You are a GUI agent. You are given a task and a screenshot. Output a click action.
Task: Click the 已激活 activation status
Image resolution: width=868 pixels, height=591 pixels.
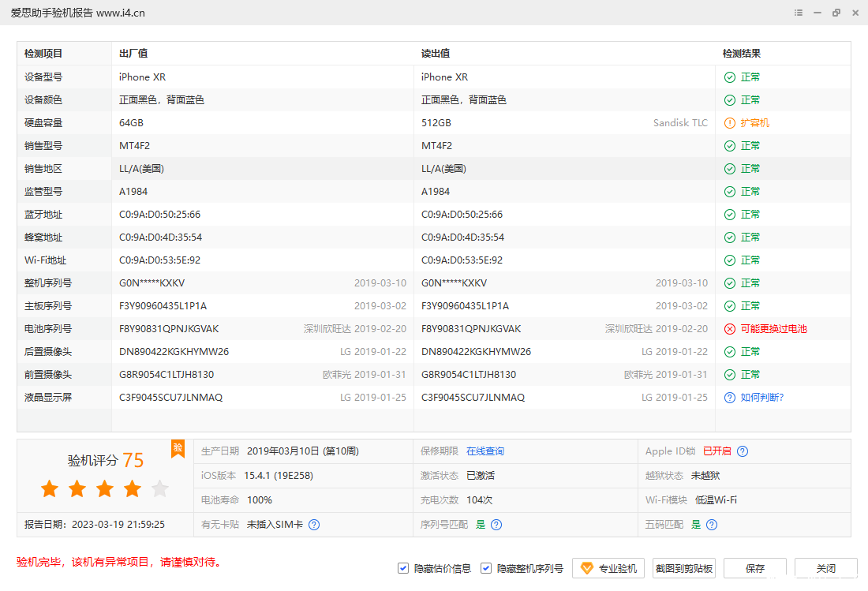[x=481, y=476]
